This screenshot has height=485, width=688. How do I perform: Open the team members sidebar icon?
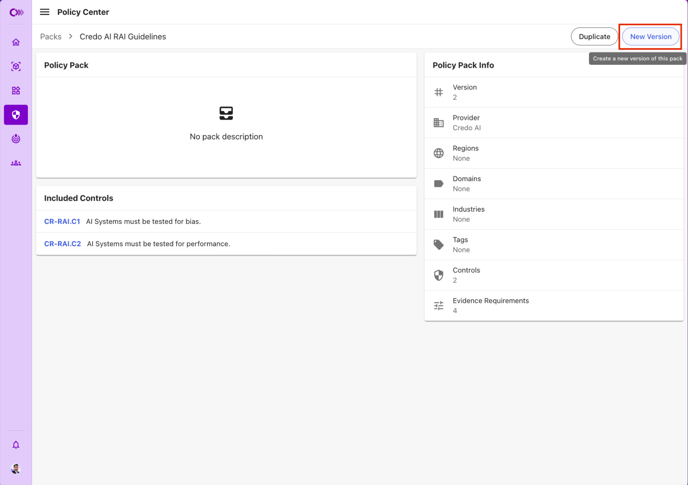click(x=16, y=163)
